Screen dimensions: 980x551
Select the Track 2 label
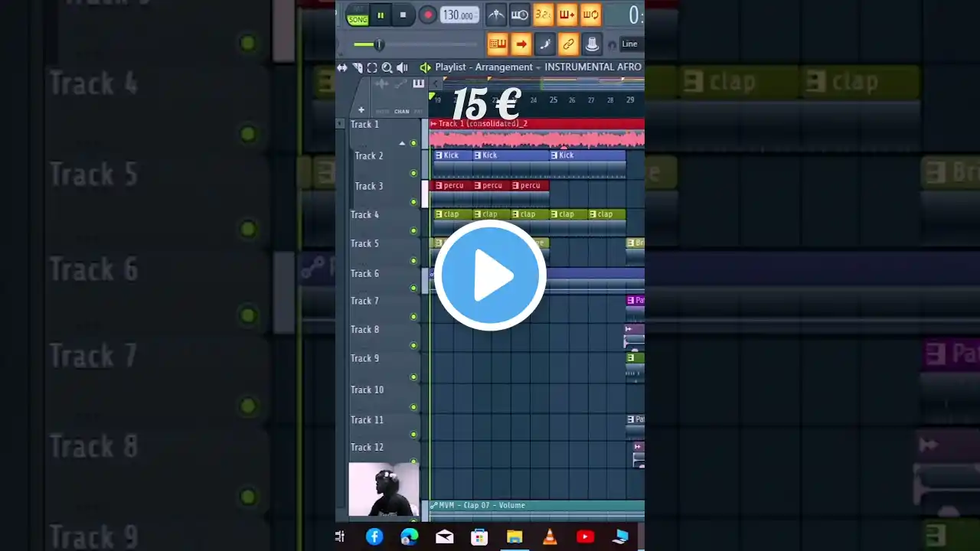pos(369,156)
